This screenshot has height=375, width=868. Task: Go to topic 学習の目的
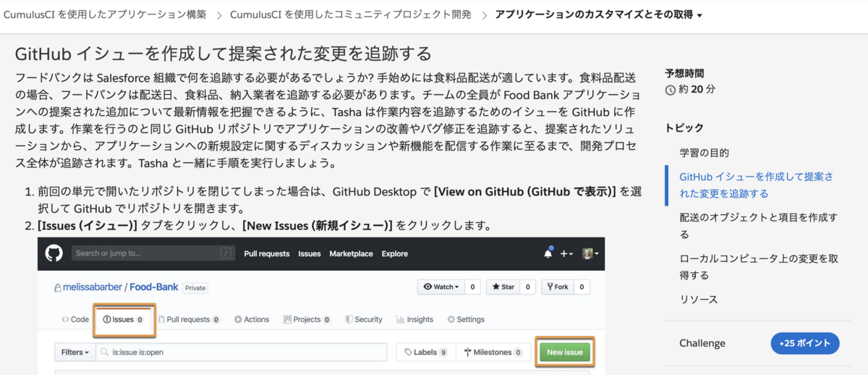pos(705,153)
